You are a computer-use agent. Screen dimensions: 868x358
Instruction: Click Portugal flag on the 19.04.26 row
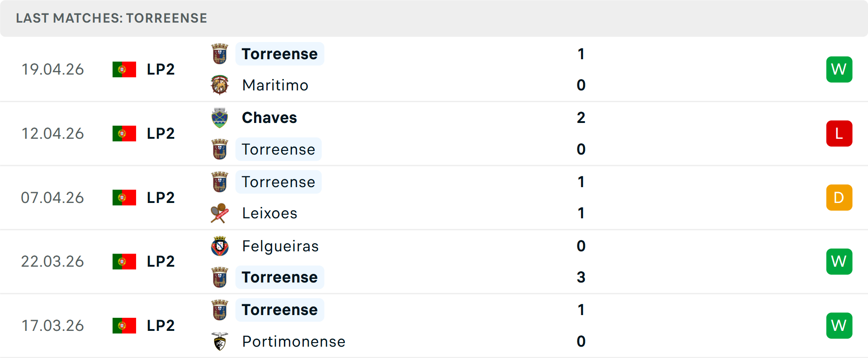click(124, 70)
